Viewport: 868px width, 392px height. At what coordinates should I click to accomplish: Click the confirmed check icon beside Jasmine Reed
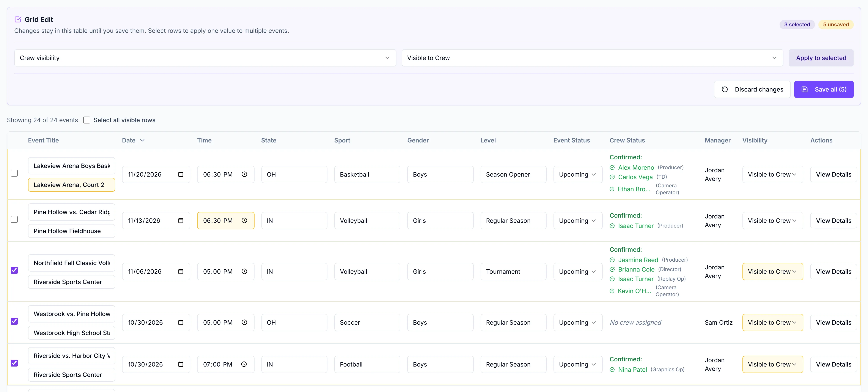click(x=612, y=260)
